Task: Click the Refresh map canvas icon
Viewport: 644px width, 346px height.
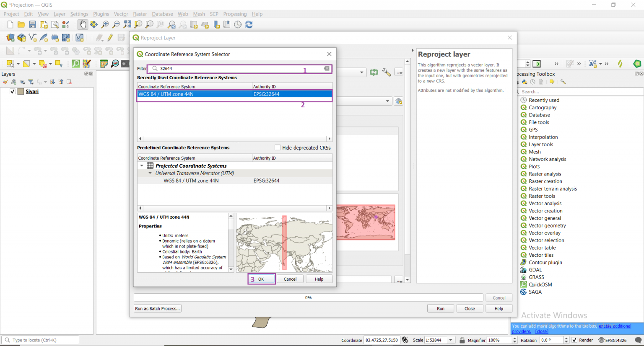Action: [249, 24]
